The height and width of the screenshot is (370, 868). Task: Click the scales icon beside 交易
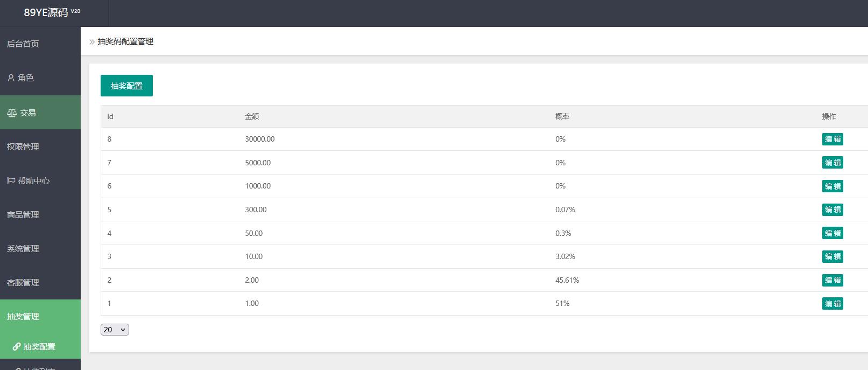tap(12, 113)
